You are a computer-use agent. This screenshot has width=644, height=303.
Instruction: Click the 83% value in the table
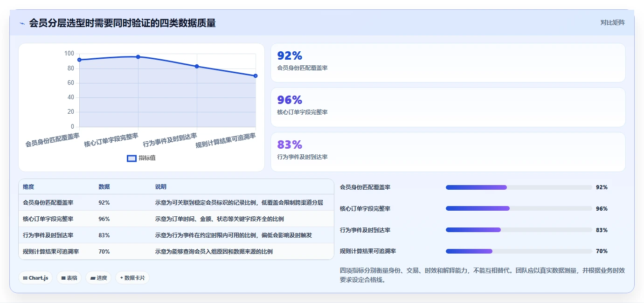pyautogui.click(x=104, y=235)
